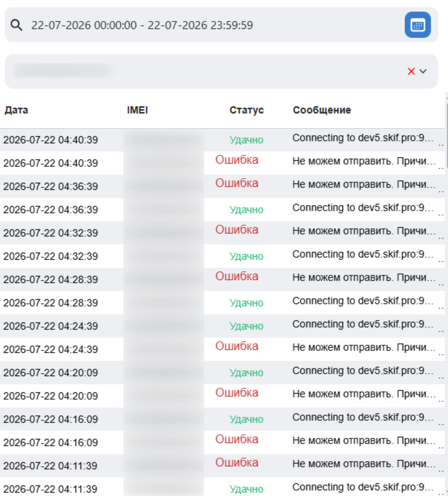
Task: Click date 04:16:09 in the Удачно row
Action: [x=51, y=419]
